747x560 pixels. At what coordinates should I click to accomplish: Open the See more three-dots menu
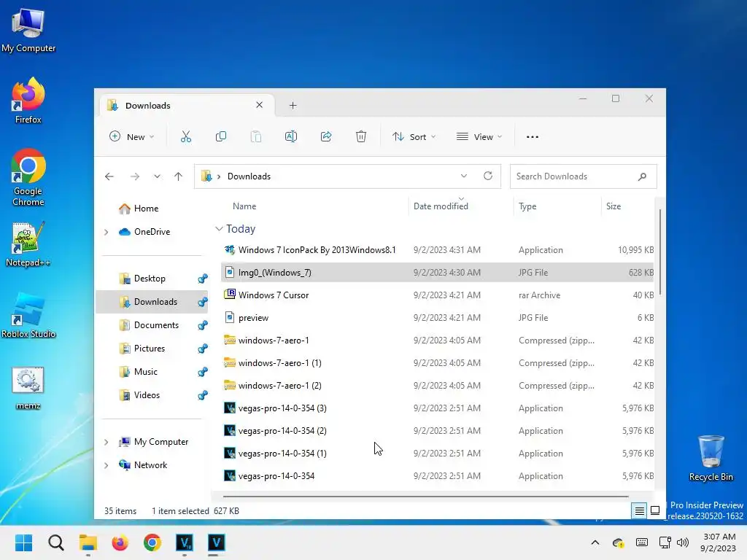point(532,136)
